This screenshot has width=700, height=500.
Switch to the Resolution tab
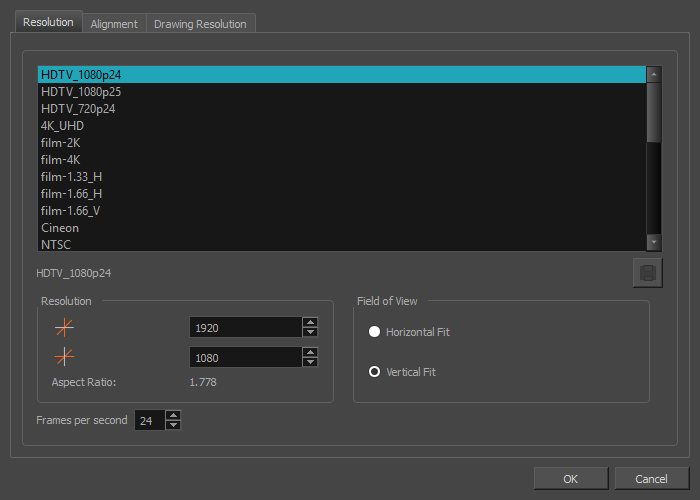pos(48,22)
